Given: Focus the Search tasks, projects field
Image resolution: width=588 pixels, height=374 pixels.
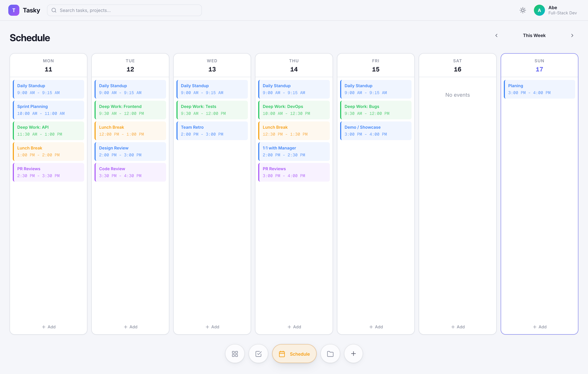Looking at the screenshot, I should coord(124,10).
